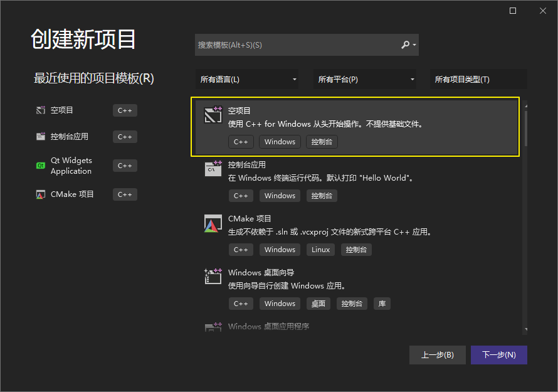Select the 空项目 template icon

coord(213,115)
